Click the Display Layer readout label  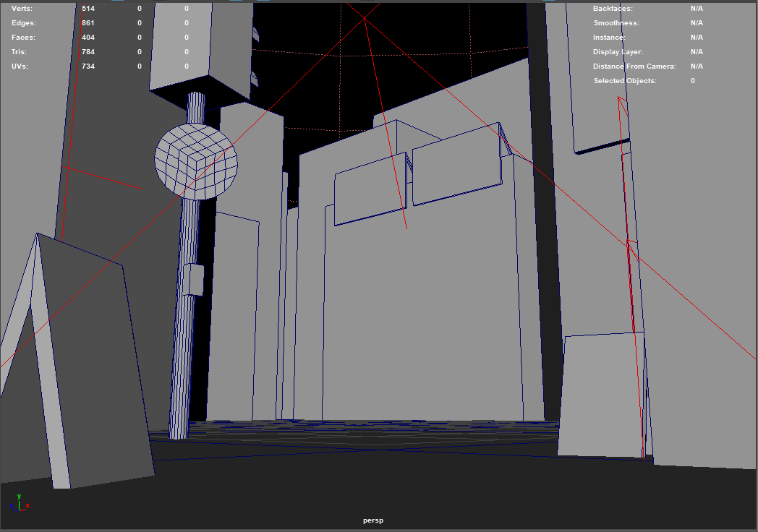pos(618,52)
